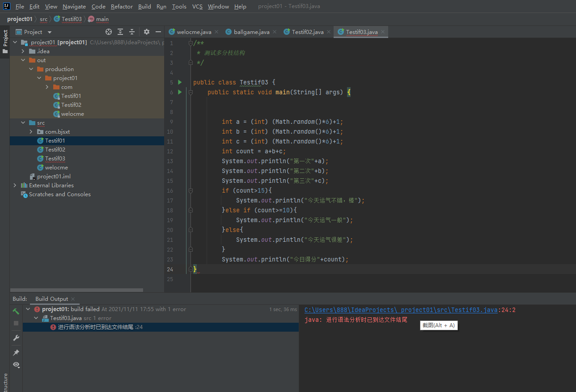
Task: Expand External Libraries node
Action: pyautogui.click(x=15, y=185)
